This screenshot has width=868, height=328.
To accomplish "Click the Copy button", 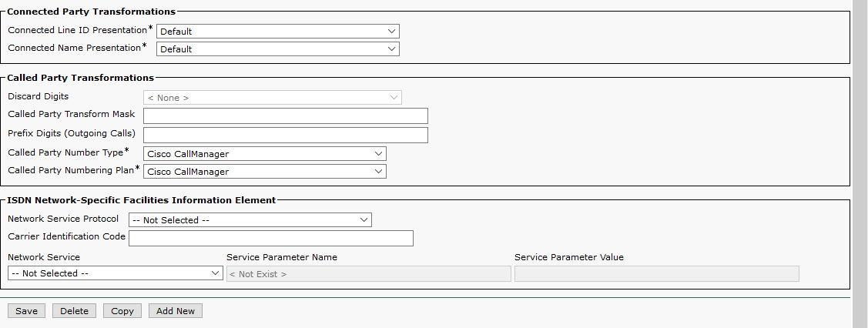I will click(122, 311).
